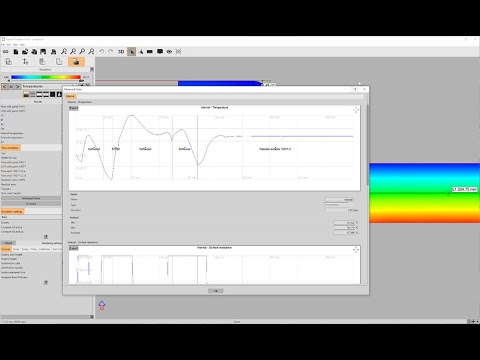The height and width of the screenshot is (360, 480).
Task: Click fullscreen icon on surface resistance graph
Action: tap(356, 250)
